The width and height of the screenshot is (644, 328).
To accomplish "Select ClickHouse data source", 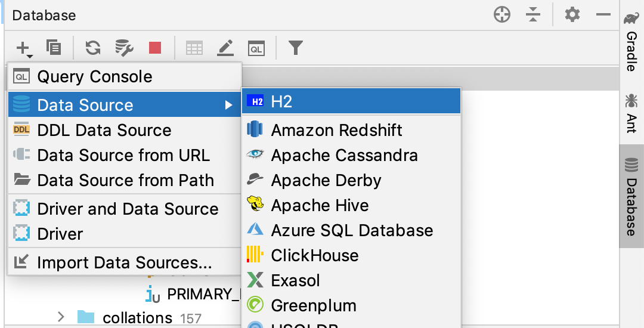I will 351,255.
